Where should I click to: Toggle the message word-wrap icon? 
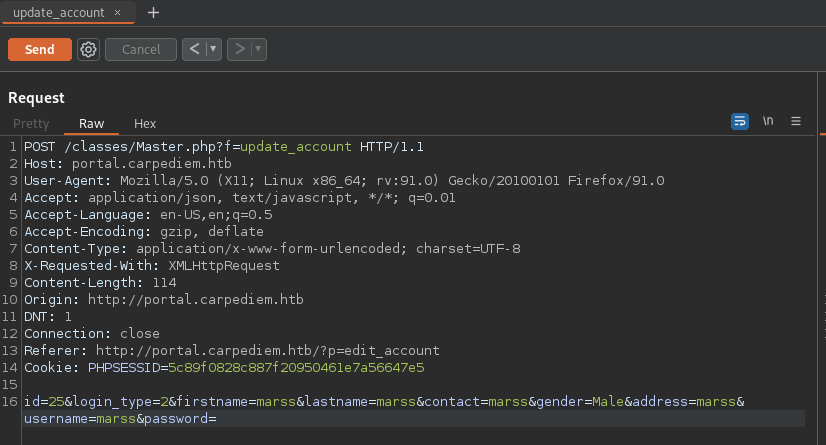pos(740,121)
